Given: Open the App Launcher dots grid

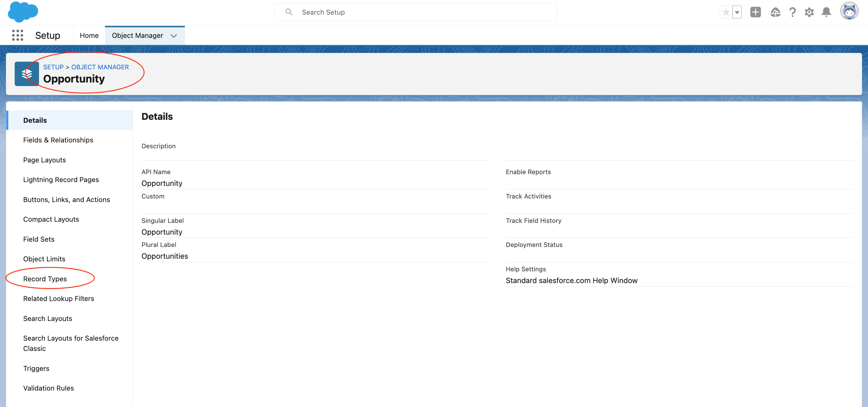Looking at the screenshot, I should click(18, 36).
